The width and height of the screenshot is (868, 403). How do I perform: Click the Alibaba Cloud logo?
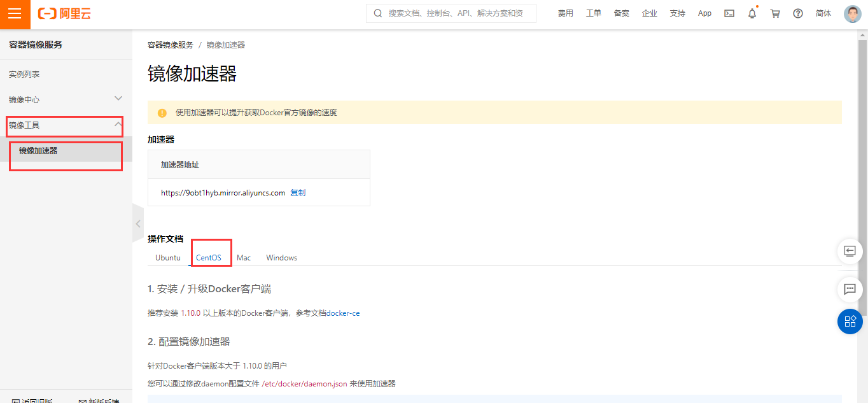[x=64, y=13]
